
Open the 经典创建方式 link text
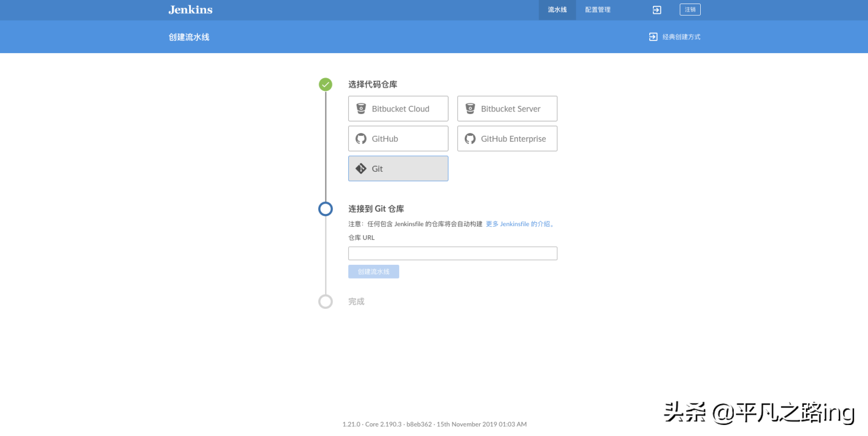(x=681, y=37)
